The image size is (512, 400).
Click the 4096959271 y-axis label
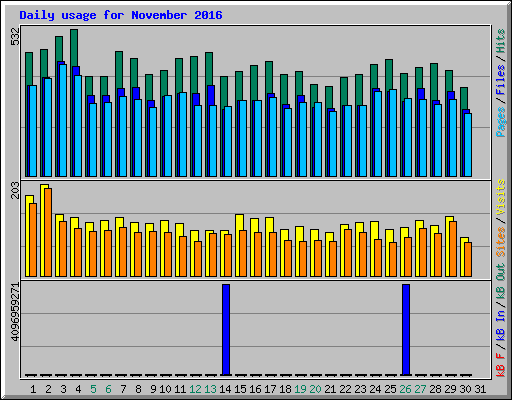click(15, 312)
